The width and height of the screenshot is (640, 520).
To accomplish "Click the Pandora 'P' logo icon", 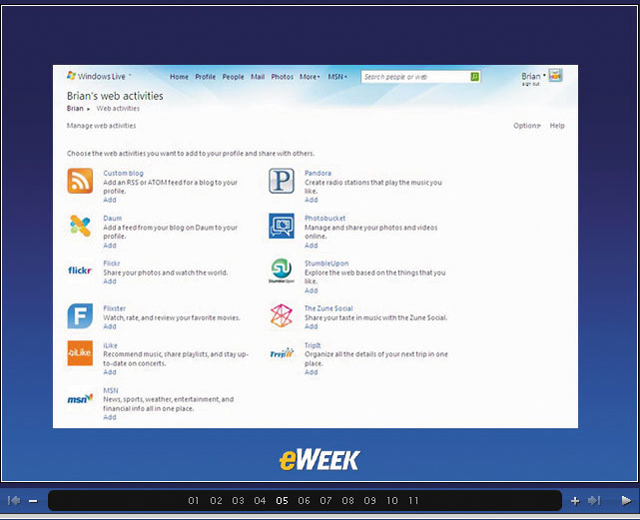I will point(281,181).
